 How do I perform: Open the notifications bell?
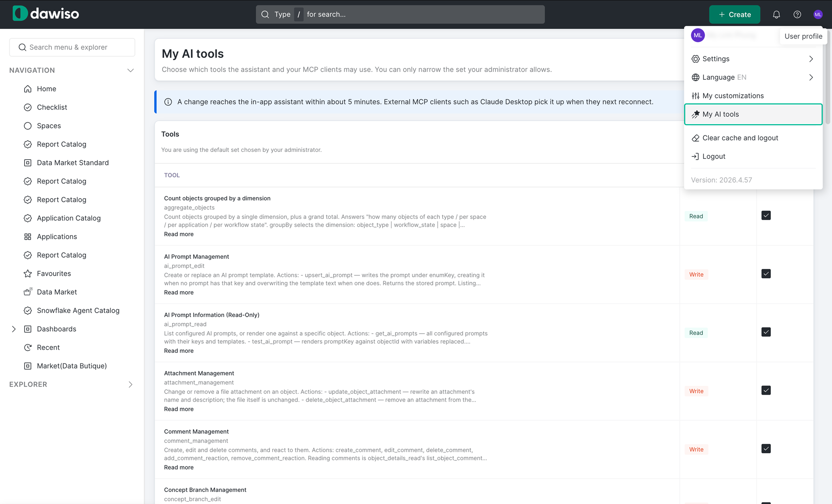[776, 14]
